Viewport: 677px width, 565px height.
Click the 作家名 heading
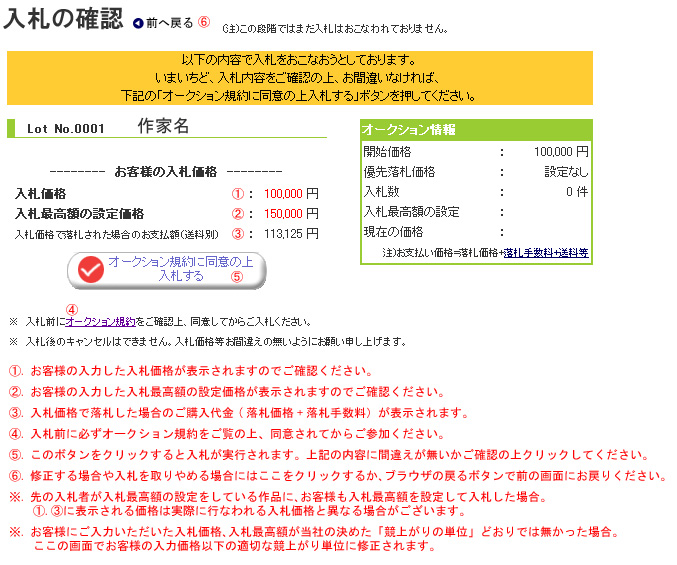pyautogui.click(x=163, y=126)
